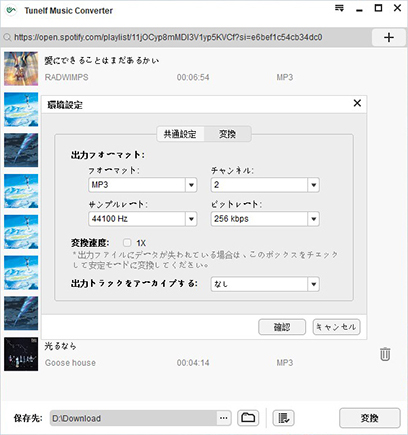Select the Goose house album thumbnail

coord(21,354)
